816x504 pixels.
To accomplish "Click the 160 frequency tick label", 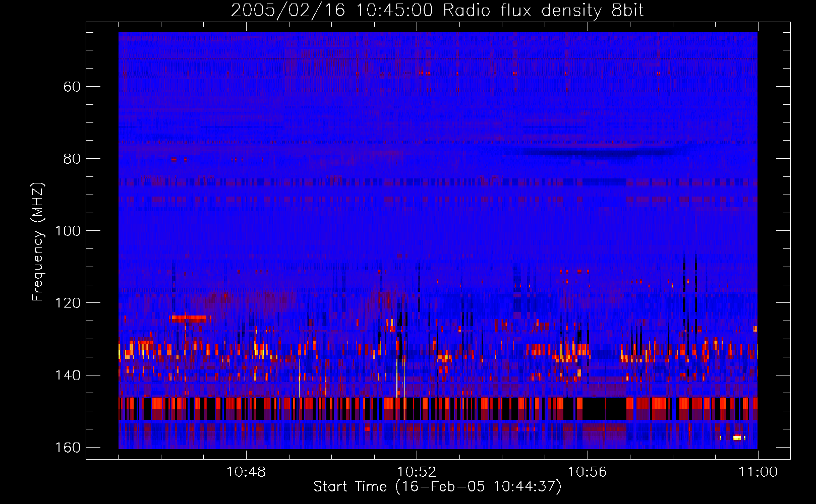I will (x=68, y=447).
